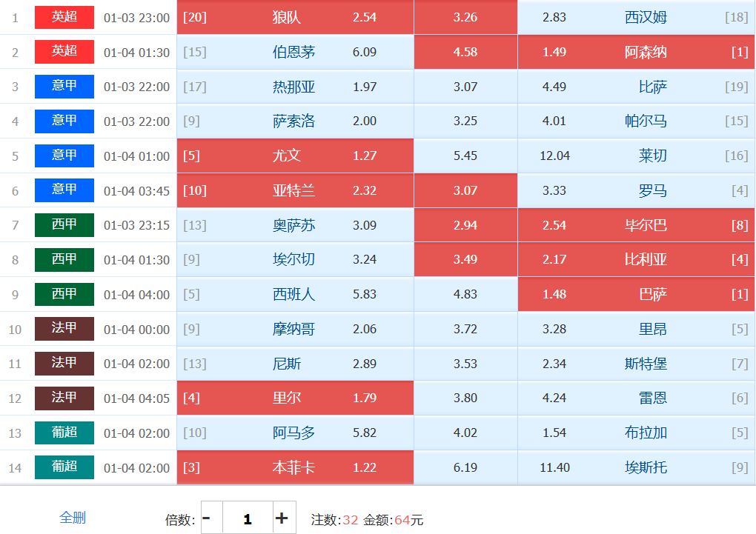Select 阿森纳 away win odds 1.49

pyautogui.click(x=636, y=52)
